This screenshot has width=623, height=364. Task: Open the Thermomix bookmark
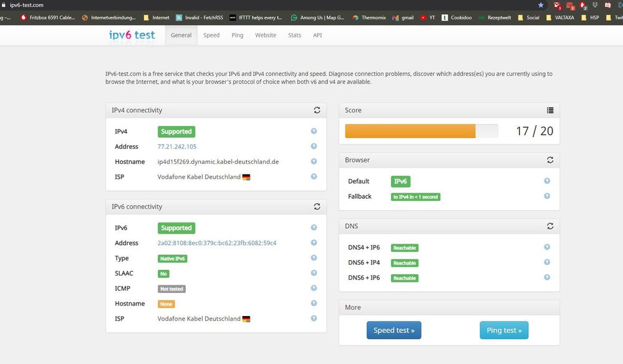(369, 17)
